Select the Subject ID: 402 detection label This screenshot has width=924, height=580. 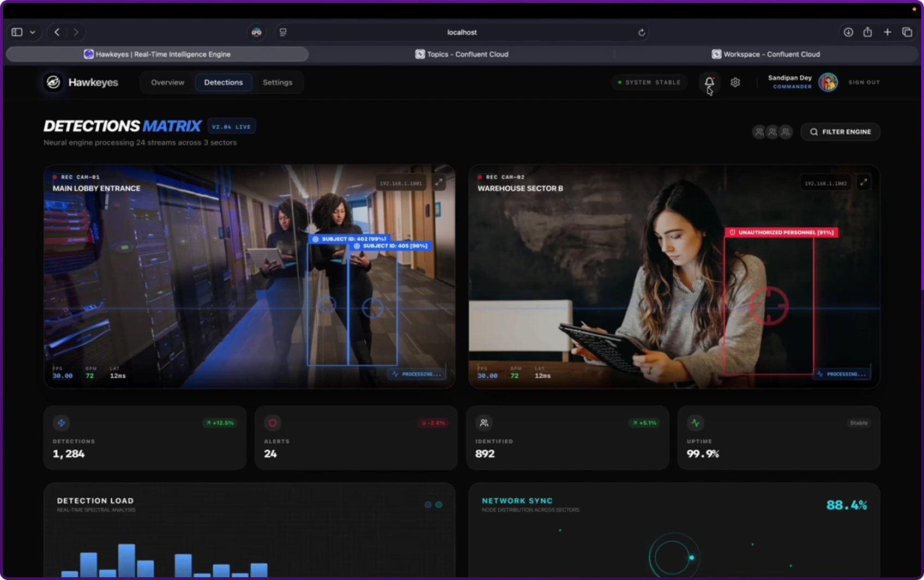pos(349,239)
